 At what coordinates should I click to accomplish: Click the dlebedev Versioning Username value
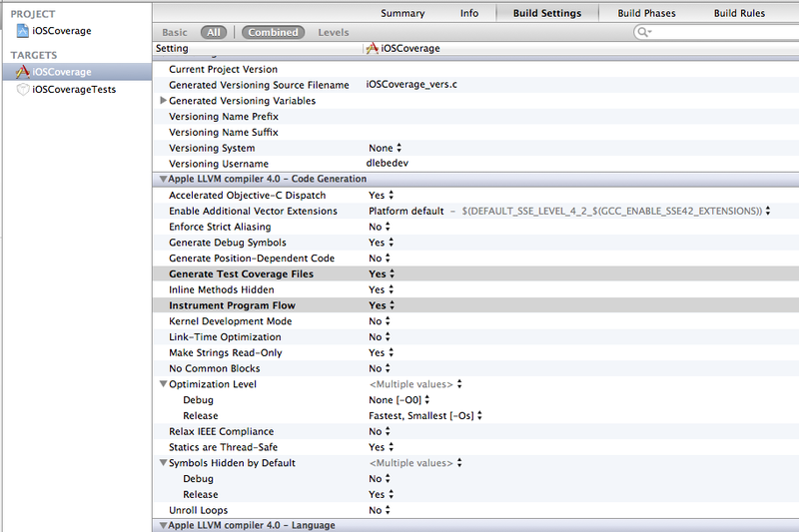388,163
